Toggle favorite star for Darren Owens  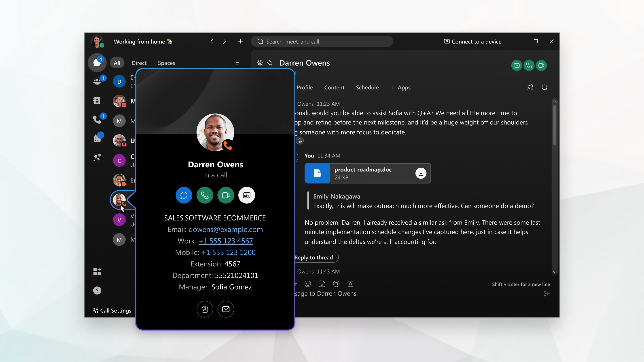270,63
